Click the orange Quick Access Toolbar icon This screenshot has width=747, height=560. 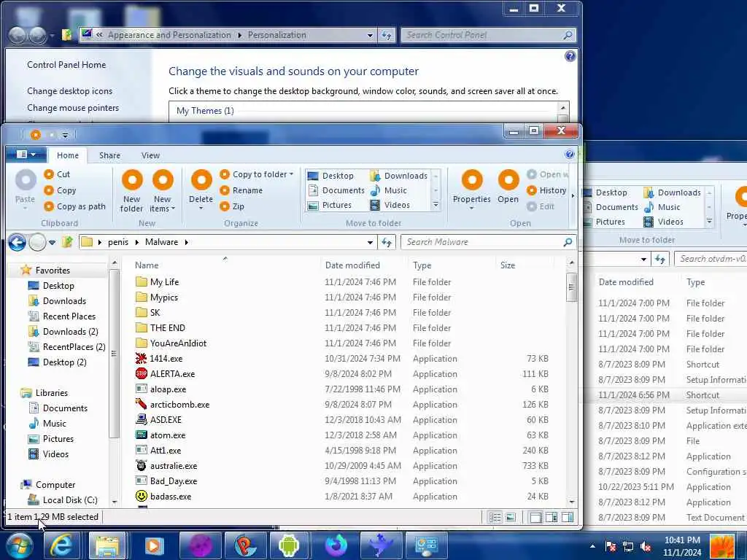click(35, 135)
